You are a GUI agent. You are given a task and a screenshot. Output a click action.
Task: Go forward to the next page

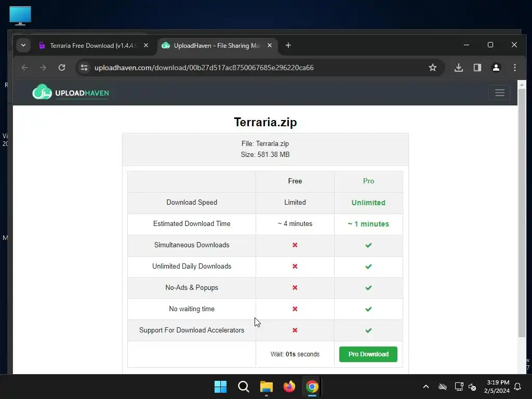43,68
